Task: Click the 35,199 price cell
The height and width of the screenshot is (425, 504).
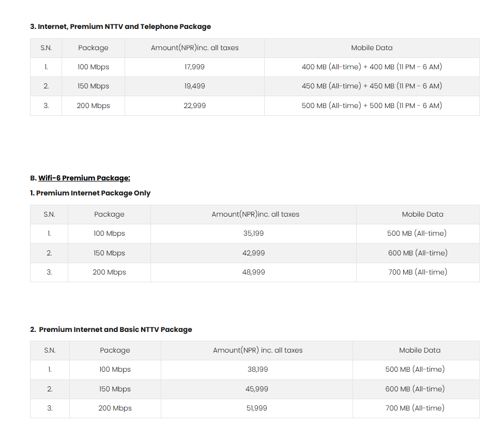Action: coord(253,234)
